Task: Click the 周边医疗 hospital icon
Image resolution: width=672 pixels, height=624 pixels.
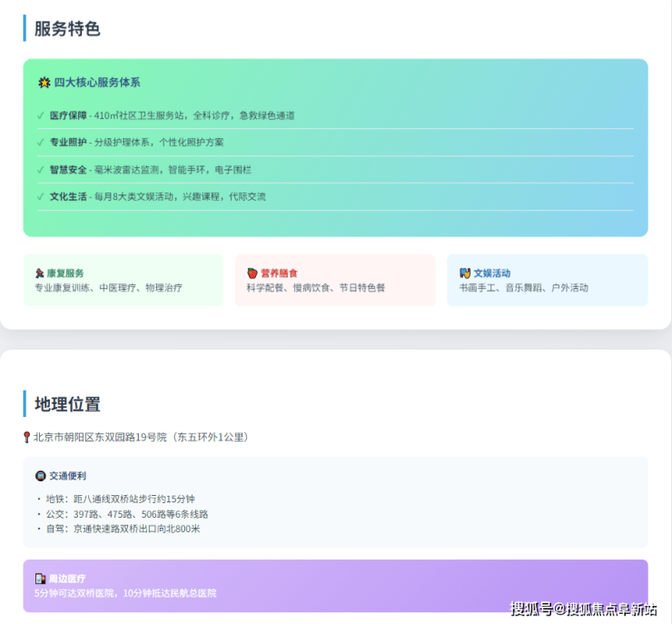Action: click(40, 579)
